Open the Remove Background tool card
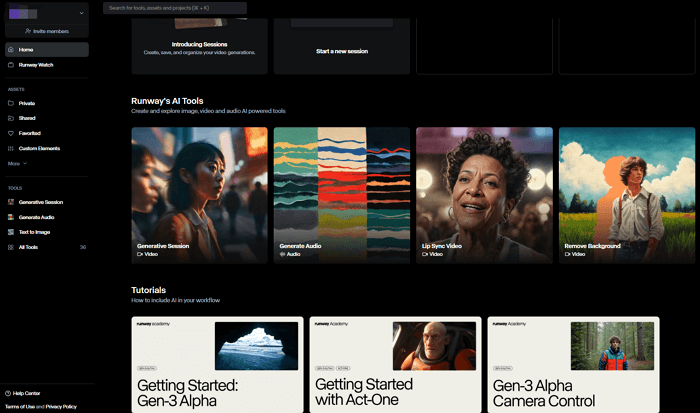Image resolution: width=700 pixels, height=413 pixels. click(627, 196)
